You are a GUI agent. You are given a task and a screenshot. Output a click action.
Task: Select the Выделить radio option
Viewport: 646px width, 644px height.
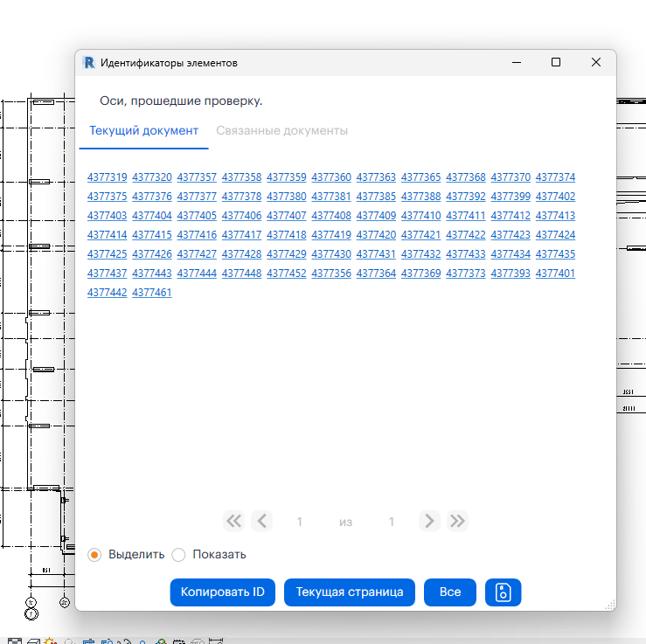pos(94,555)
